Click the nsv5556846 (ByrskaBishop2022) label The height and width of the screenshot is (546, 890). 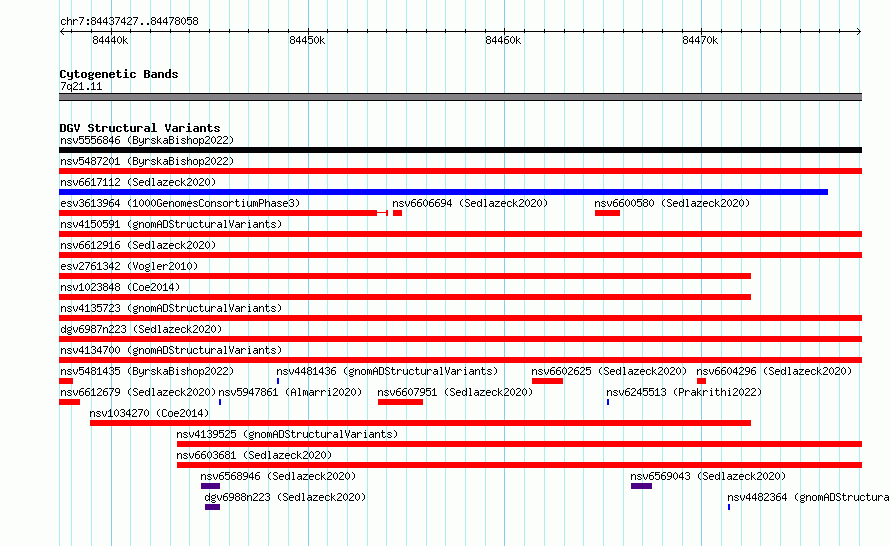click(x=147, y=140)
